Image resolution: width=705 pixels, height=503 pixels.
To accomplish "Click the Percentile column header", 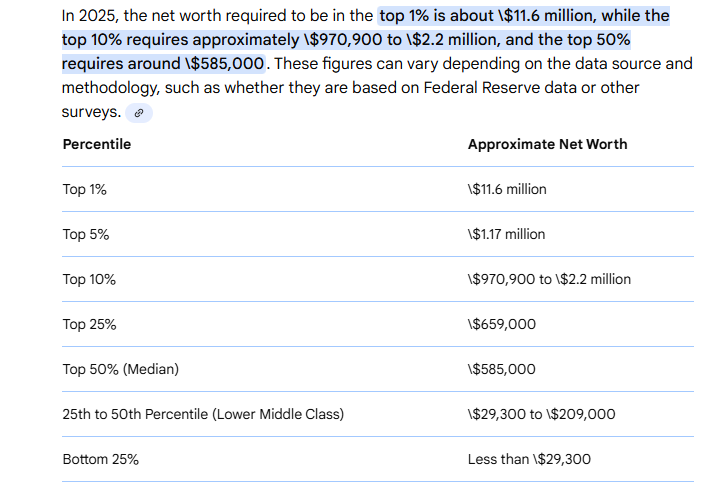I will coord(97,144).
